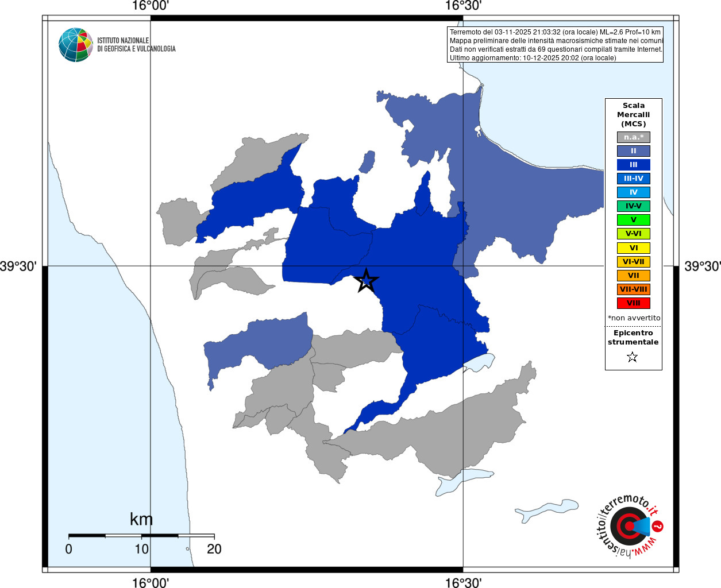Screen dimensions: 721x588
Task: Select the III-IV legend swatch
Action: [634, 179]
